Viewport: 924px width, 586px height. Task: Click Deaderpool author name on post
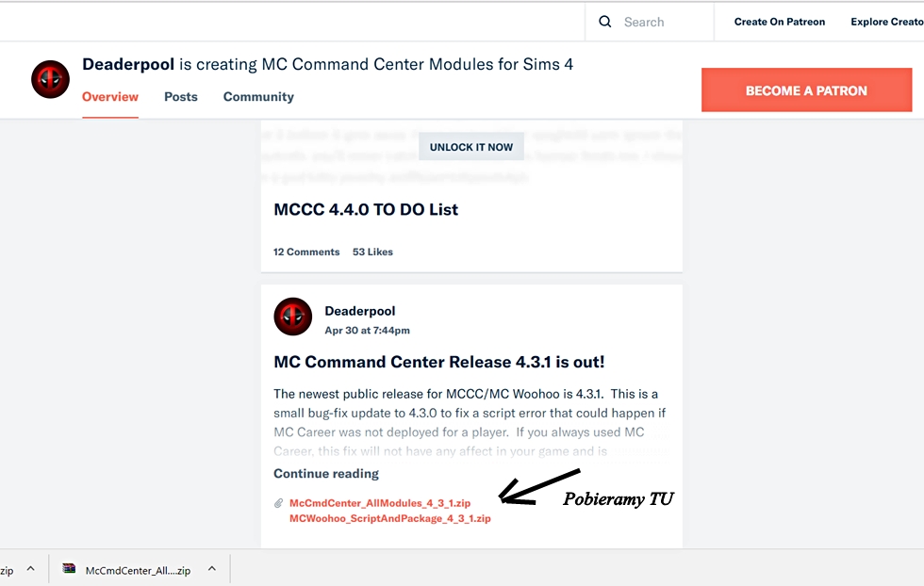359,311
